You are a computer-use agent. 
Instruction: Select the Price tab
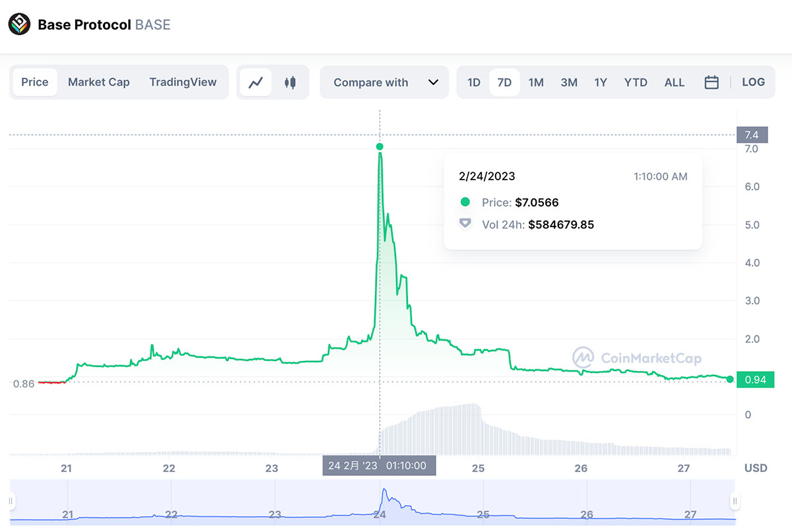click(34, 83)
